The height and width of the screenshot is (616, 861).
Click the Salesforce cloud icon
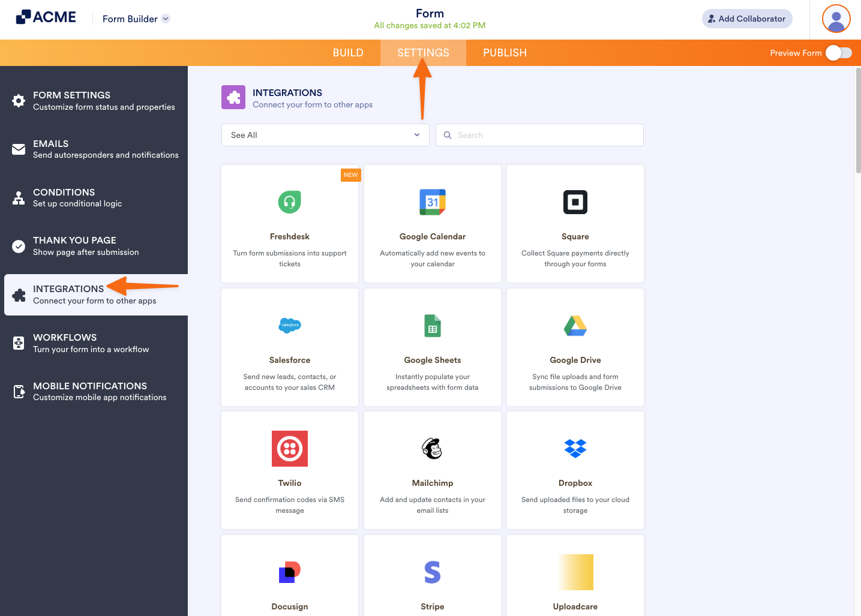coord(290,325)
